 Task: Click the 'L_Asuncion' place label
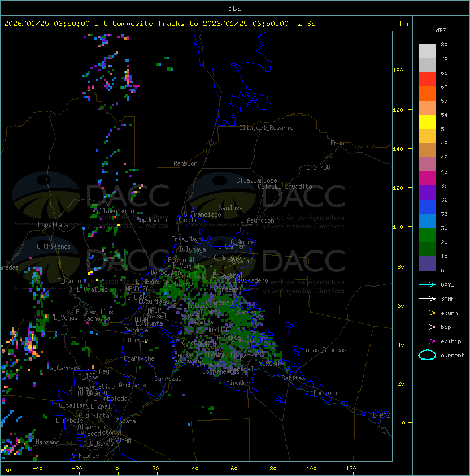point(257,220)
